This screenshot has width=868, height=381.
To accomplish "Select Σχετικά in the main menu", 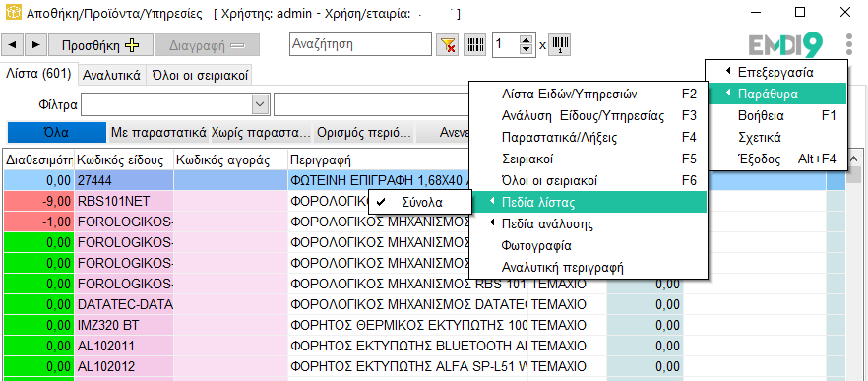I will click(x=776, y=138).
